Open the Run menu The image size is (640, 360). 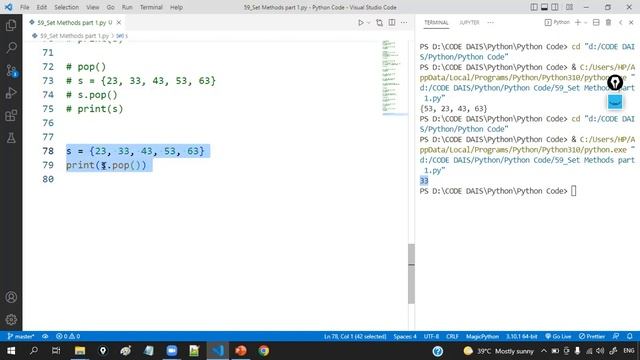127,7
